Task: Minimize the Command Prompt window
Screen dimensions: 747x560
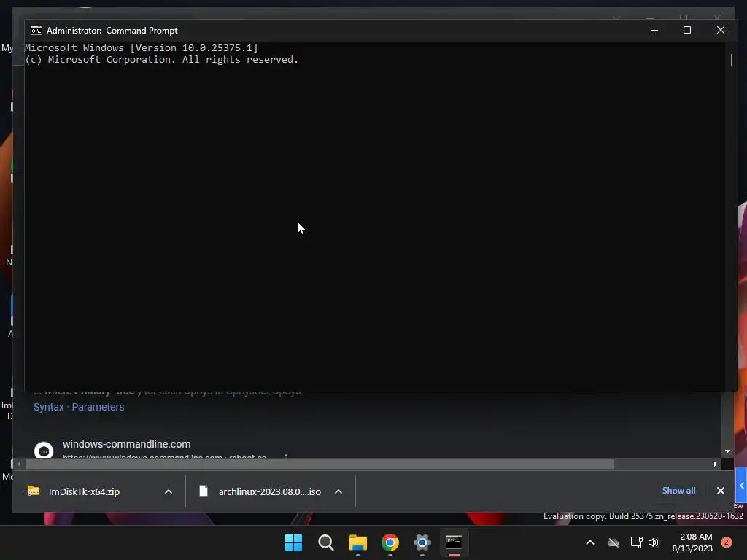Action: [654, 30]
